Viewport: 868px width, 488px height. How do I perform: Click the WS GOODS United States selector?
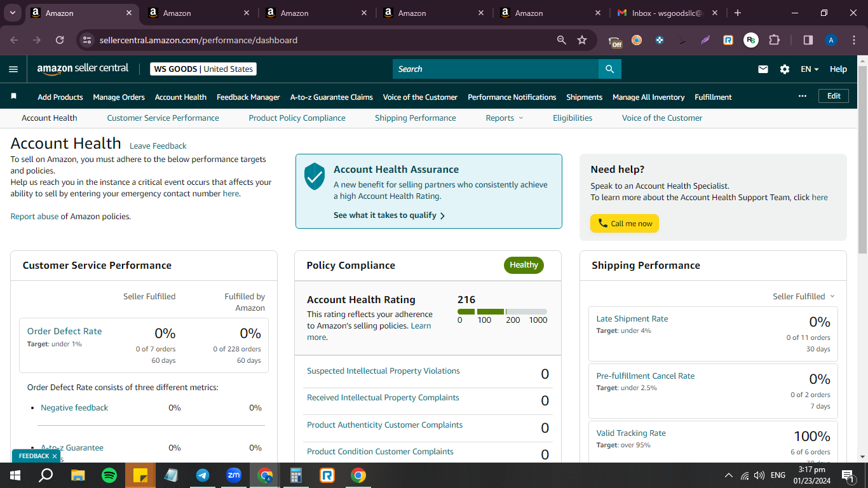click(203, 69)
